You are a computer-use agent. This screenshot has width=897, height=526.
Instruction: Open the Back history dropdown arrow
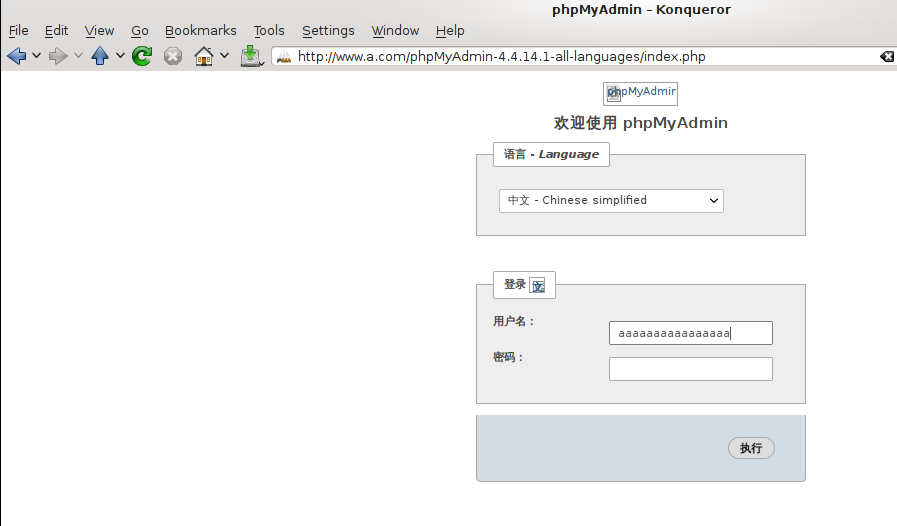pyautogui.click(x=37, y=56)
